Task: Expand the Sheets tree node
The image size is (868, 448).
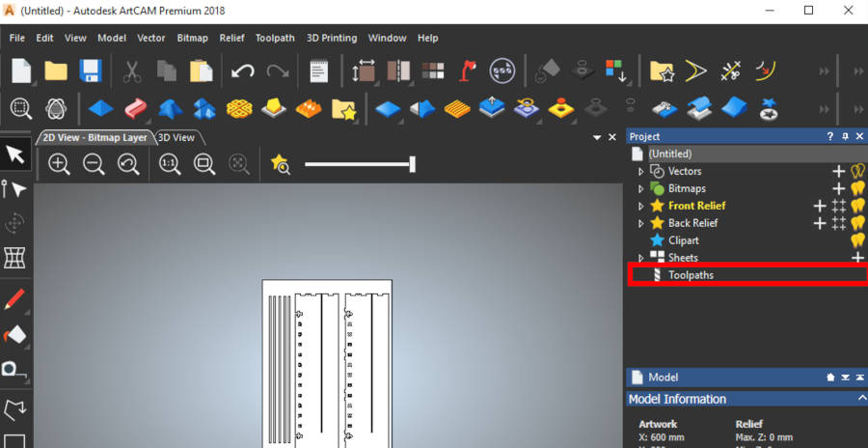Action: (641, 258)
